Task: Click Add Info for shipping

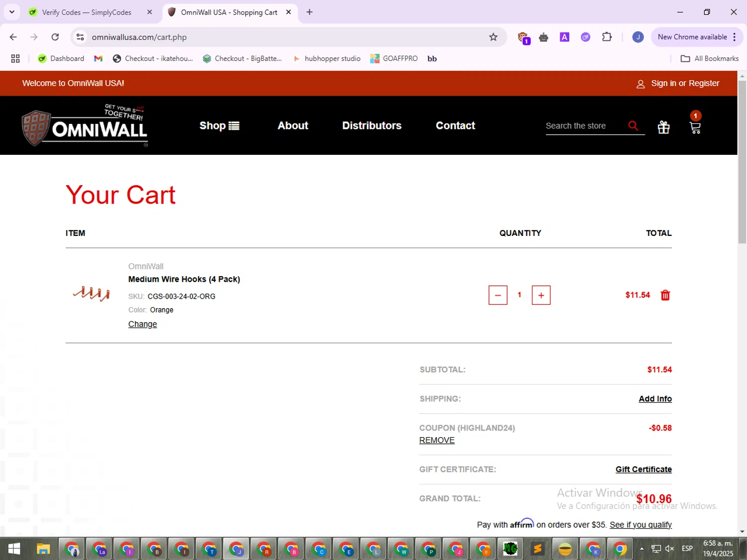Action: pos(655,399)
